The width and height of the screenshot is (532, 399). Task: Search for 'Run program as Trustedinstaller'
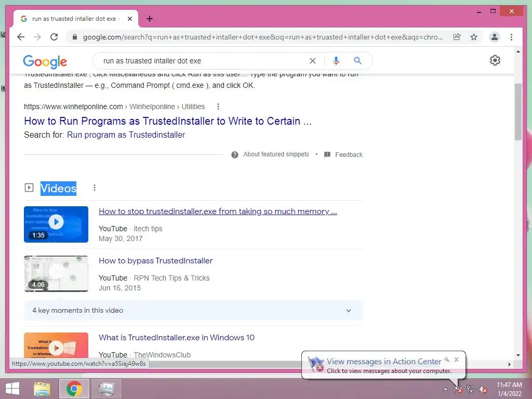tap(126, 135)
